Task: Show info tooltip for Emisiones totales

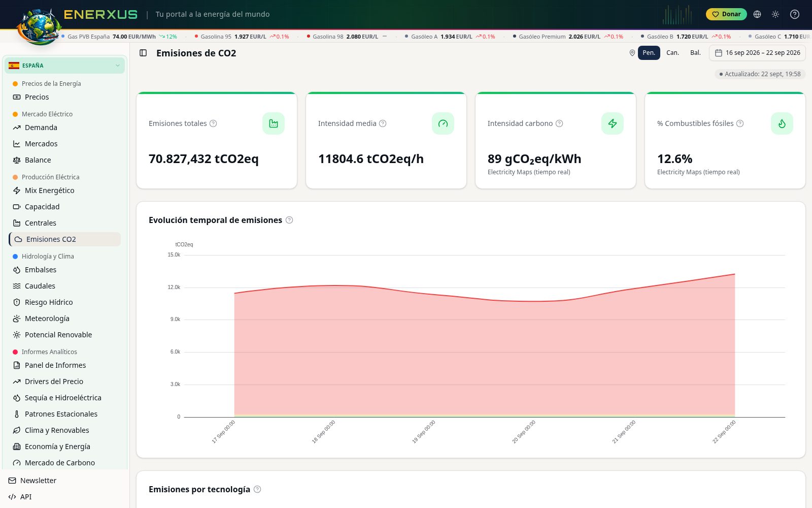Action: 213,123
